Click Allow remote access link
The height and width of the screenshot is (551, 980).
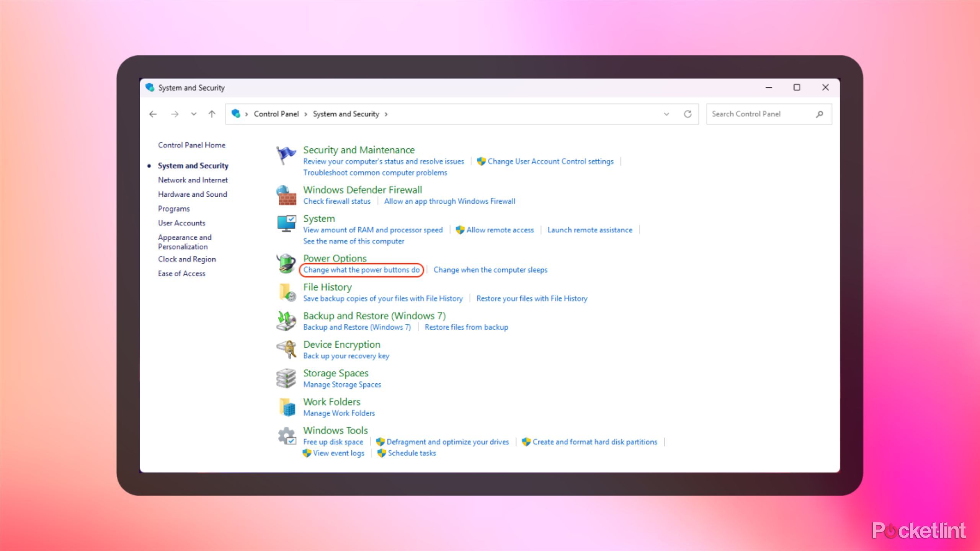[x=500, y=230]
